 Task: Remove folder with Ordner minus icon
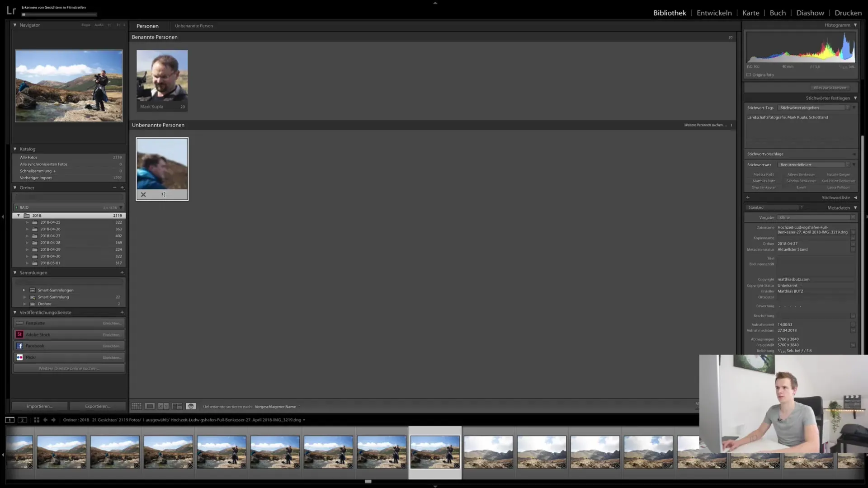[115, 188]
